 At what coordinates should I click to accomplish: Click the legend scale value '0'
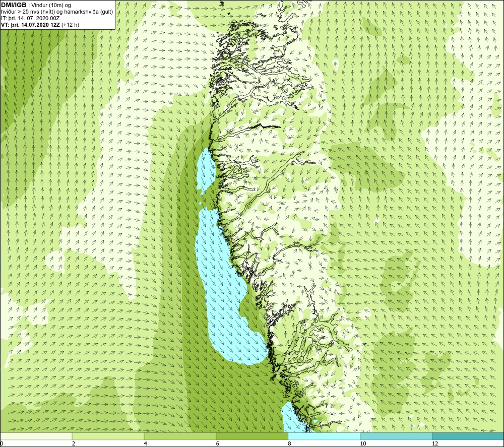pos(2,444)
